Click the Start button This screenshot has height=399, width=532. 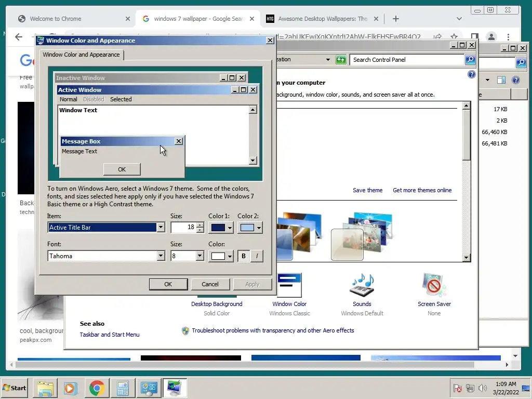[x=14, y=388]
